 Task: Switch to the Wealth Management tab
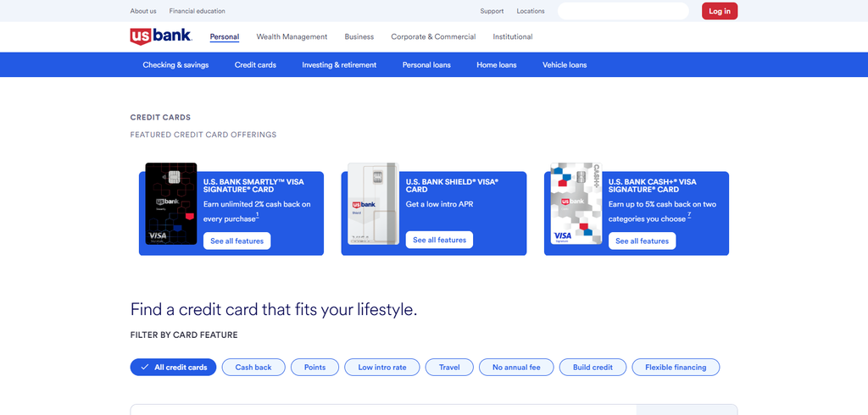292,37
